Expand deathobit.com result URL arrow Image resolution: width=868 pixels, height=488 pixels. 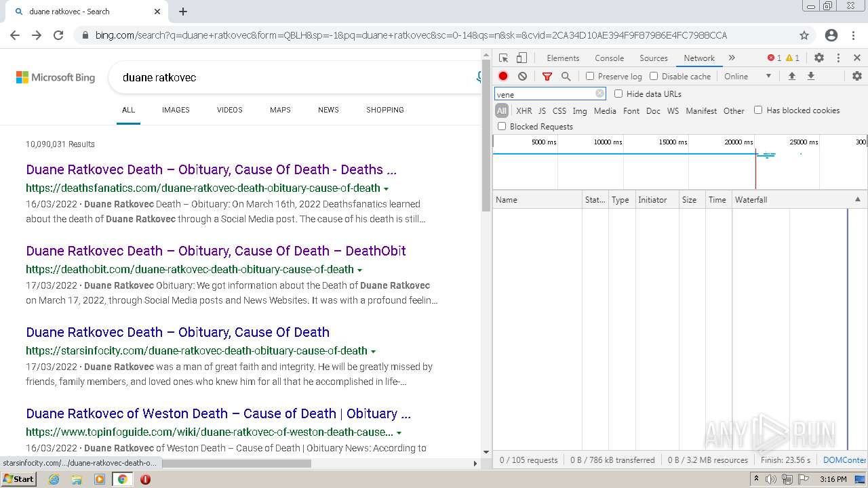[x=360, y=270]
